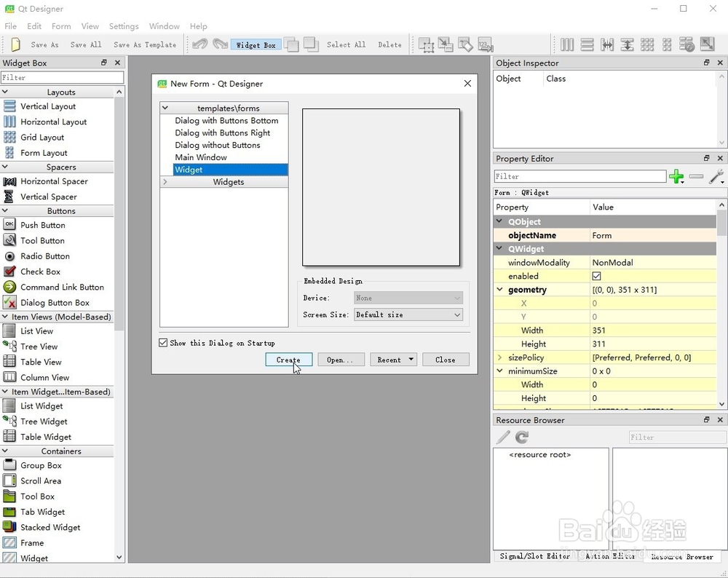Click Save All in toolbar

pyautogui.click(x=86, y=44)
